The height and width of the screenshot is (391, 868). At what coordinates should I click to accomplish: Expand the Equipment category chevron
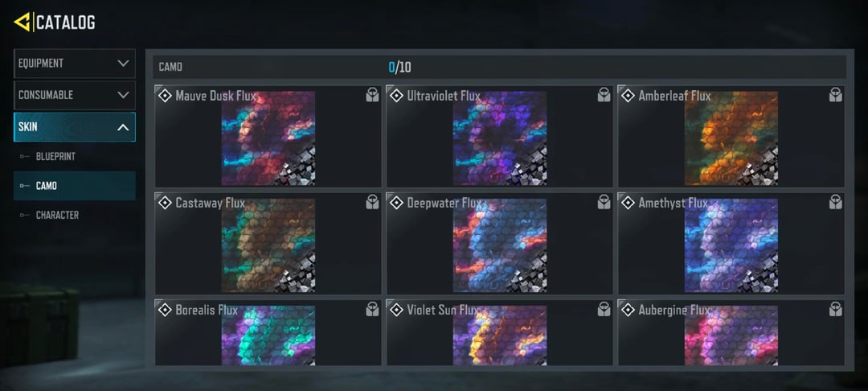[x=124, y=63]
